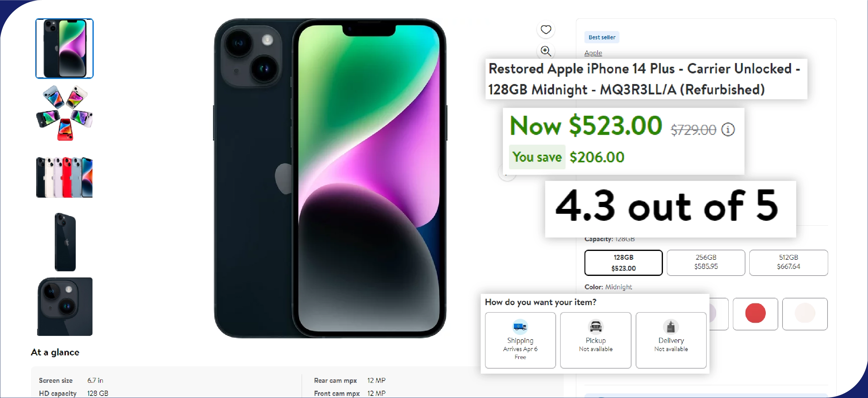The image size is (868, 398).
Task: Show thumbnail of camera close-up
Action: [x=64, y=306]
